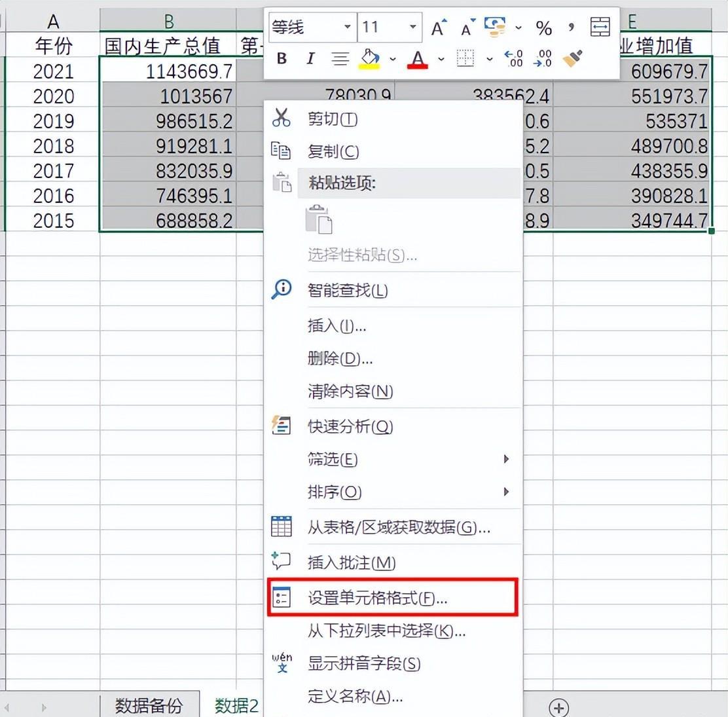Screen dimensions: 728x717
Task: Click the quick analysis icon
Action: click(x=282, y=425)
